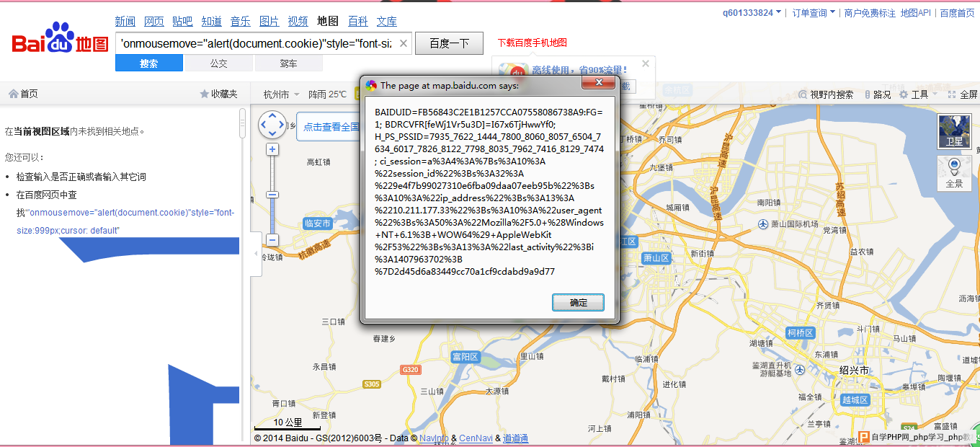980x447 pixels.
Task: Pan map up with the top arrow
Action: click(x=272, y=115)
